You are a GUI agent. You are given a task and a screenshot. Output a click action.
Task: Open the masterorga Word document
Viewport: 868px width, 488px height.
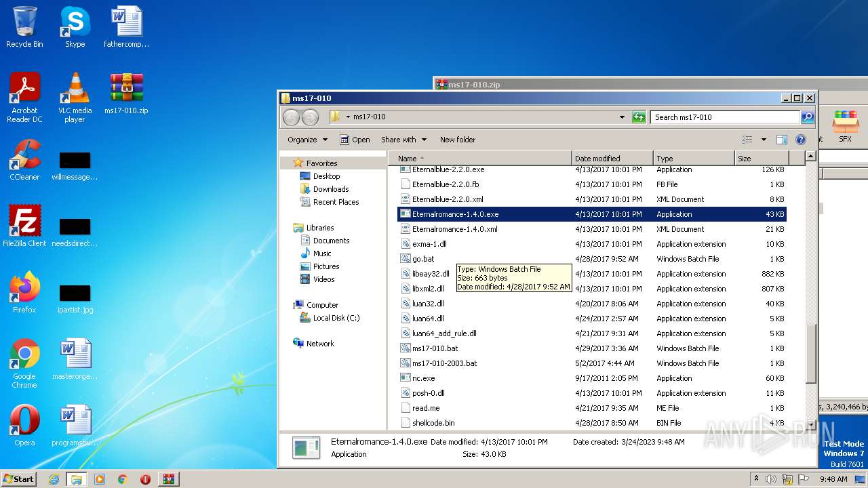point(75,359)
